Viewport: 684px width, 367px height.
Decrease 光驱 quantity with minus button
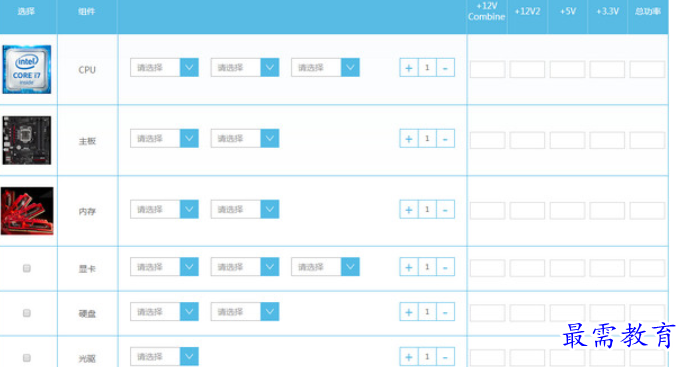pos(445,357)
